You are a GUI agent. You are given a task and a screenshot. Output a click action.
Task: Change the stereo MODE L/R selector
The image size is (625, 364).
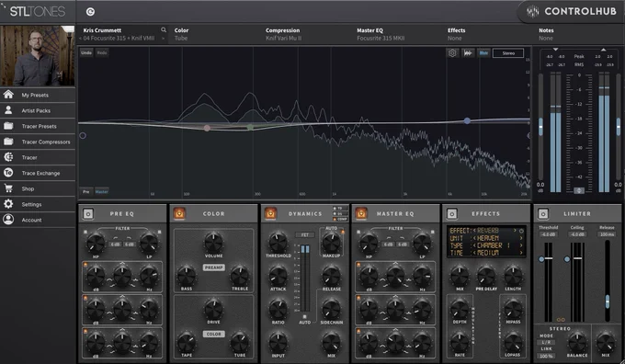click(x=546, y=342)
